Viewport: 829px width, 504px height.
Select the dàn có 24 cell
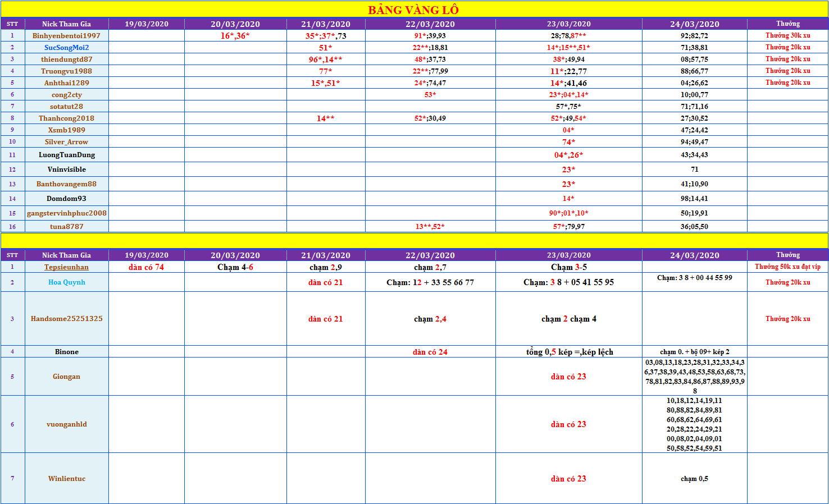(x=430, y=351)
